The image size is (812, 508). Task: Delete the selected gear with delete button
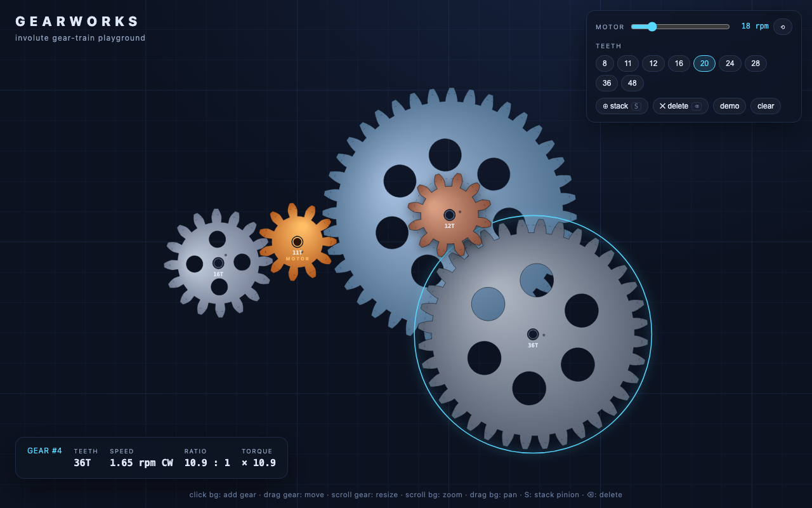[x=680, y=106]
